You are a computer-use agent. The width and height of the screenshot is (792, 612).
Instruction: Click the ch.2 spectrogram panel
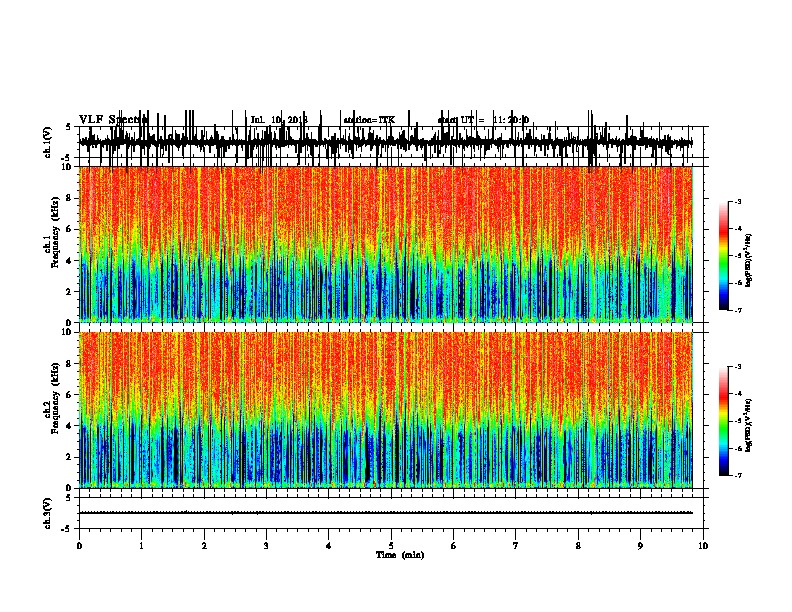385,410
